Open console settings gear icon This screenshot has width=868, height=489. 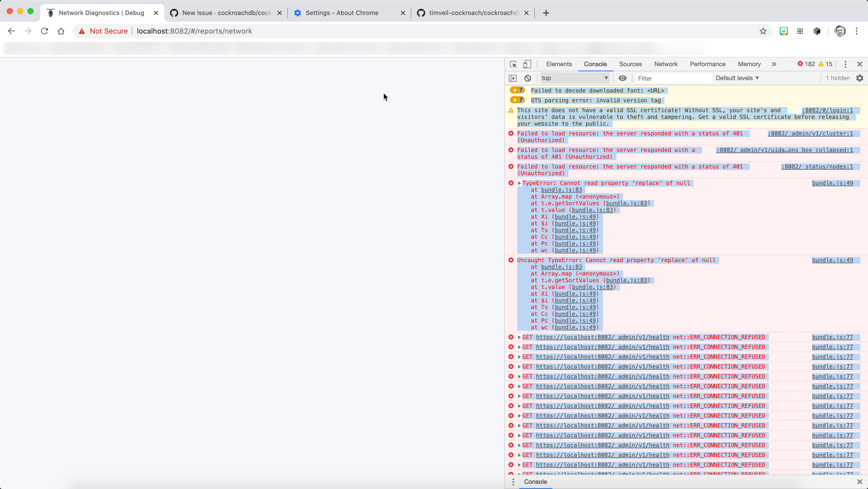pos(859,78)
